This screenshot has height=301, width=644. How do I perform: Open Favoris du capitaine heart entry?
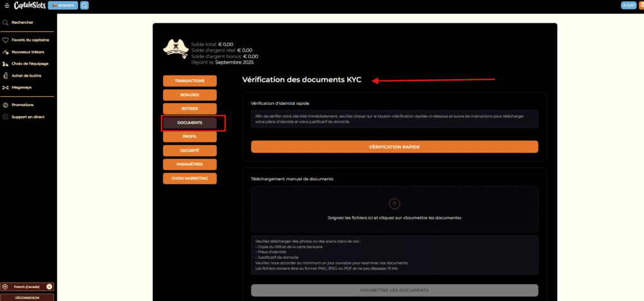[x=26, y=40]
